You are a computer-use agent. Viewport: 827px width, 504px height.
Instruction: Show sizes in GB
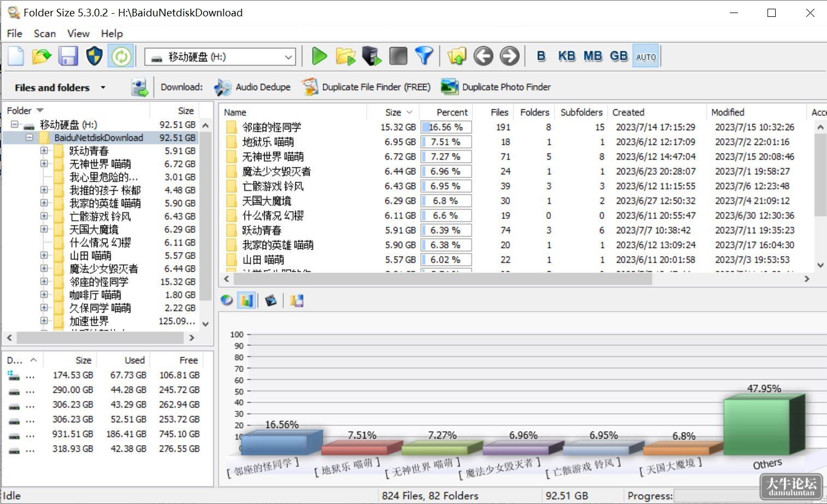click(x=619, y=56)
